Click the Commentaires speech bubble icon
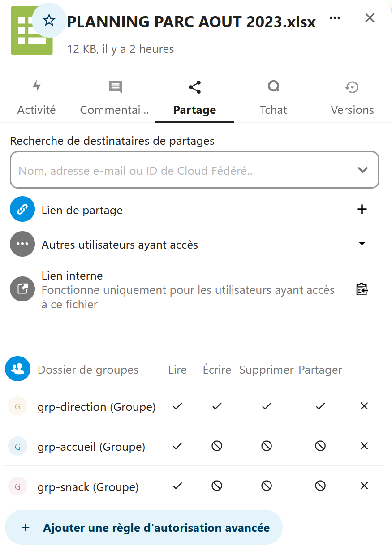 tap(115, 86)
